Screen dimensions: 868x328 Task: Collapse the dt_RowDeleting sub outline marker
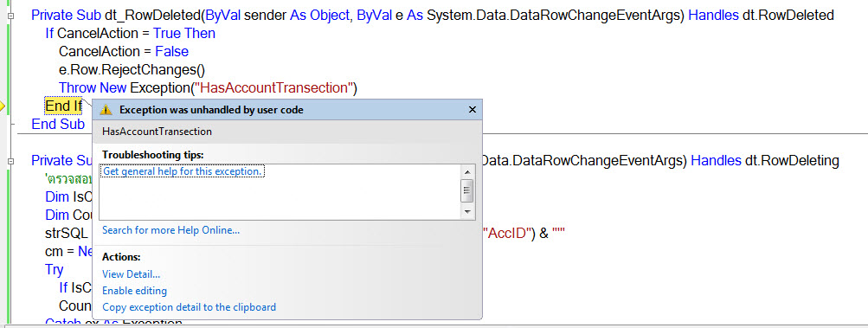[x=11, y=161]
